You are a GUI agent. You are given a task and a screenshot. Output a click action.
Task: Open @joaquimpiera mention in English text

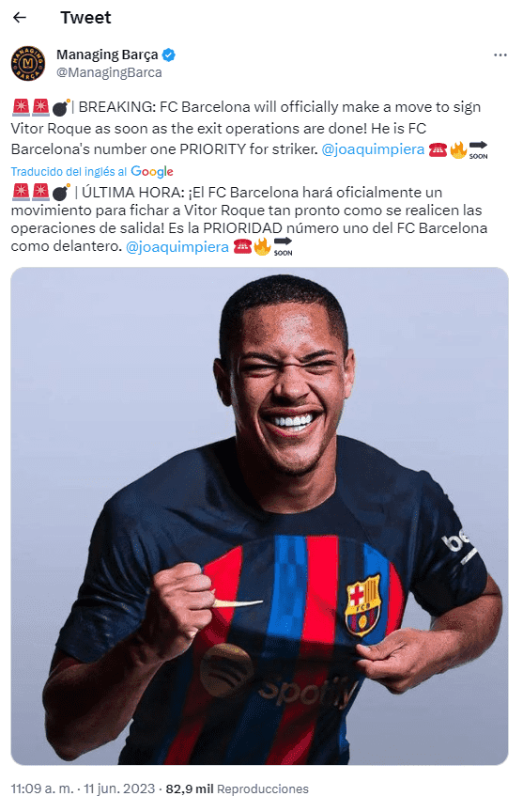[x=373, y=149]
